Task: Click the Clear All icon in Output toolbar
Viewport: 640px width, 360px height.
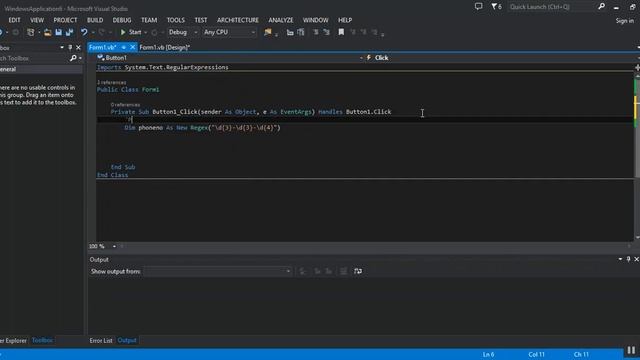Action: [343, 271]
